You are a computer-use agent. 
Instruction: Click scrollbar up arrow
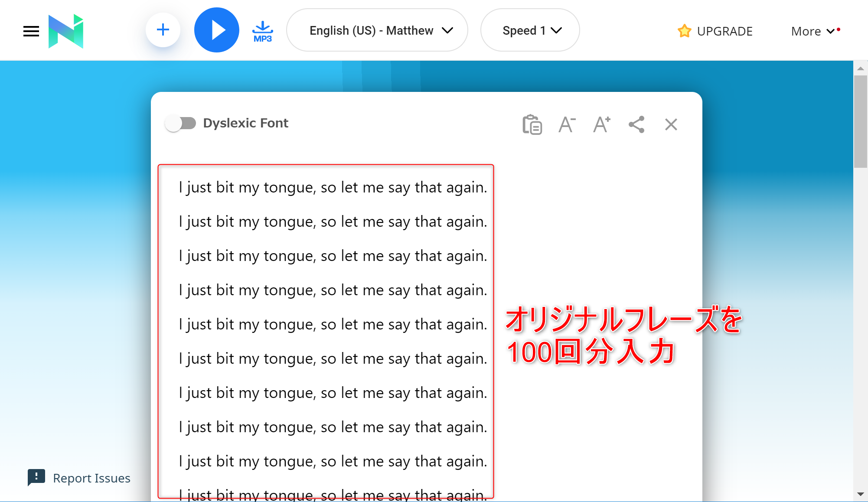(861, 68)
